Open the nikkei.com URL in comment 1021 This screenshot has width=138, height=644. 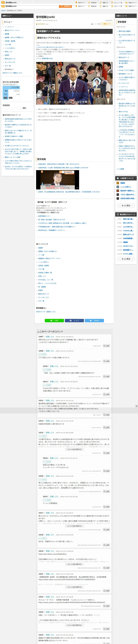67,579
